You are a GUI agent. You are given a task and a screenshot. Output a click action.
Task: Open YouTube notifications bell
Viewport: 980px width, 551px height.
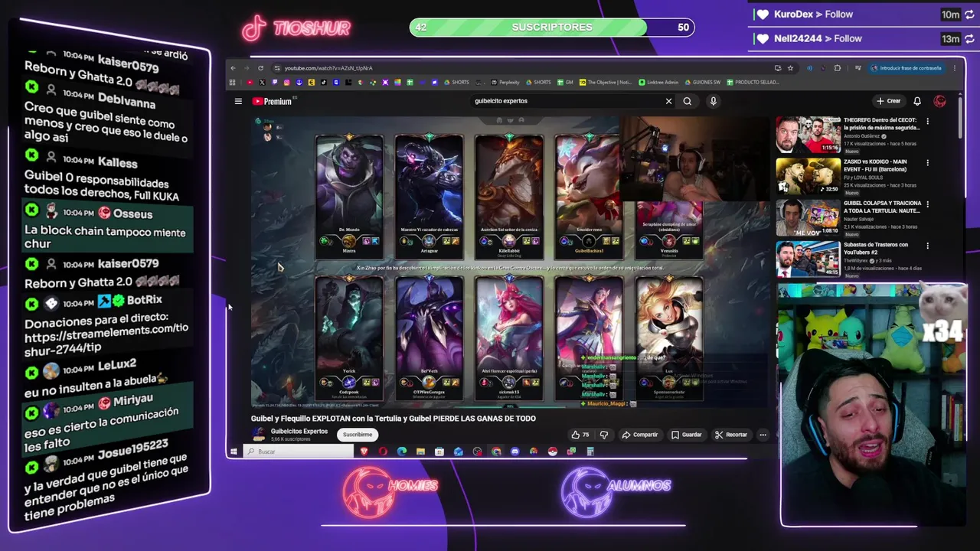point(916,101)
